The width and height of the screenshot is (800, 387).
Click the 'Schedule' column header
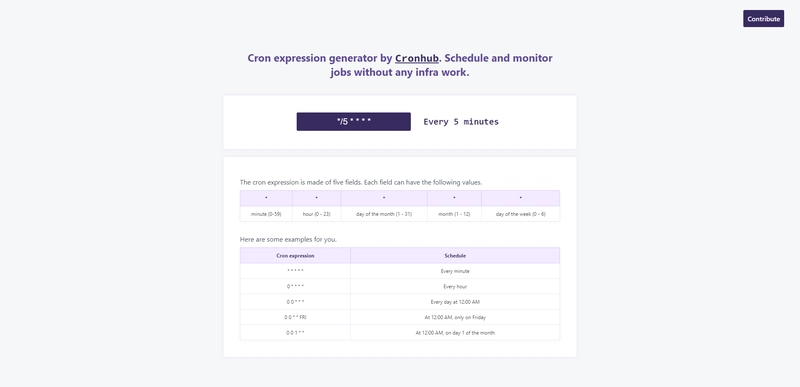455,255
